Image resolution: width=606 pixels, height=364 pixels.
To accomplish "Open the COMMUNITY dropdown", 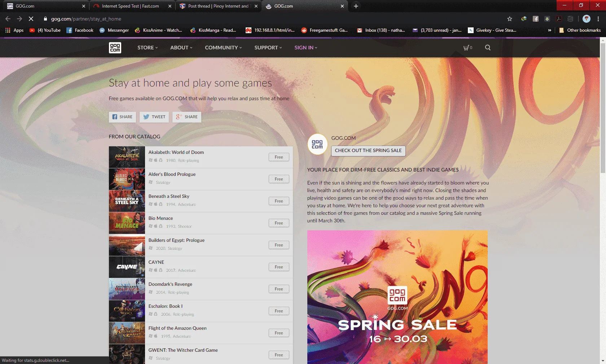I will pyautogui.click(x=223, y=48).
